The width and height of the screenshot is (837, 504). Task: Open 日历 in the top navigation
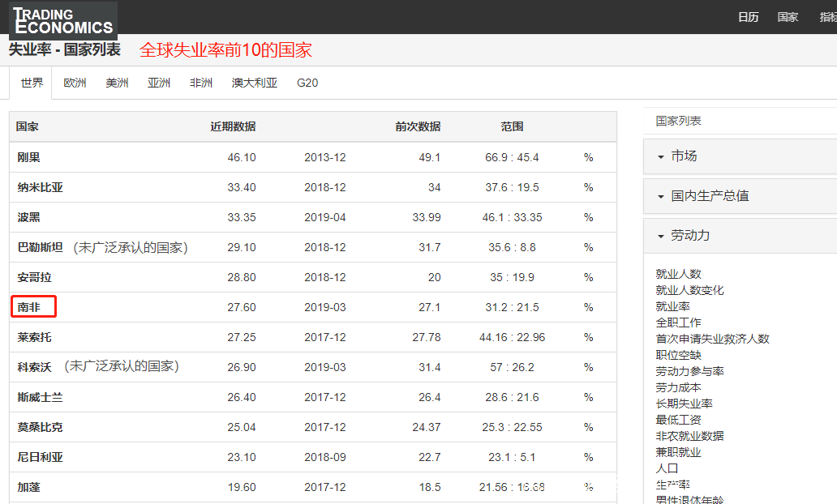tap(748, 17)
